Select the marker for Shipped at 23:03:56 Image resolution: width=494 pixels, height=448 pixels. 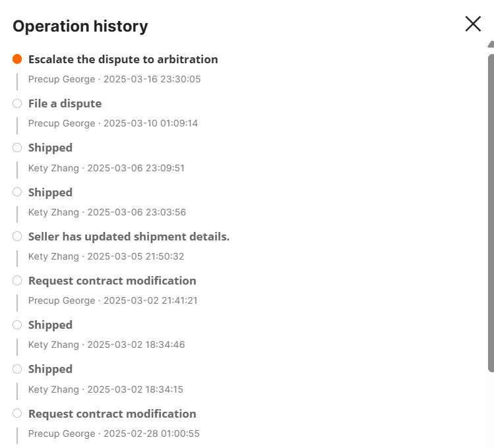pos(17,192)
